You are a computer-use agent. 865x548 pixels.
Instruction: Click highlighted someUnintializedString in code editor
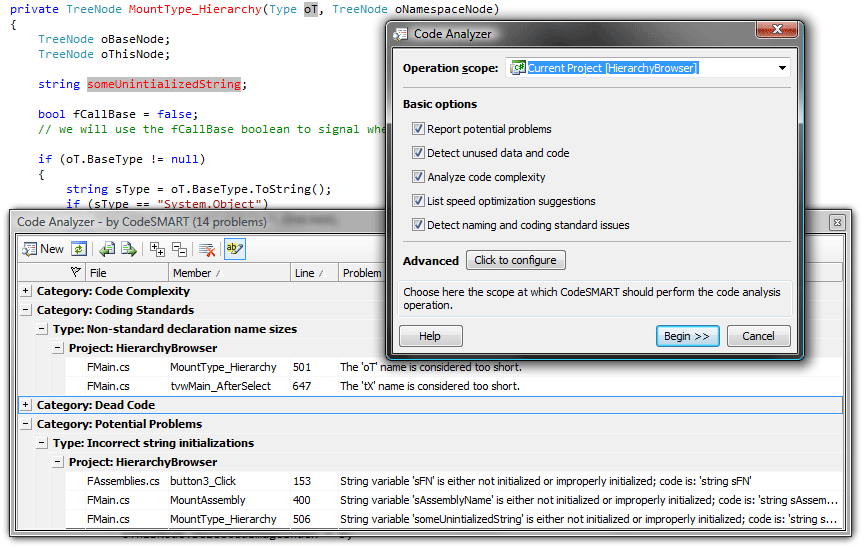[x=164, y=84]
